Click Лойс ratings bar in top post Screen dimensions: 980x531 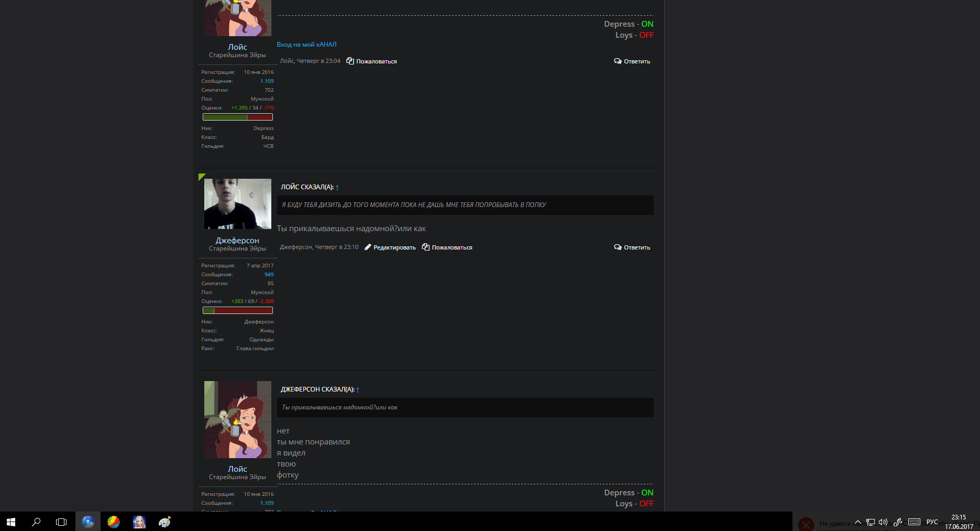(238, 117)
